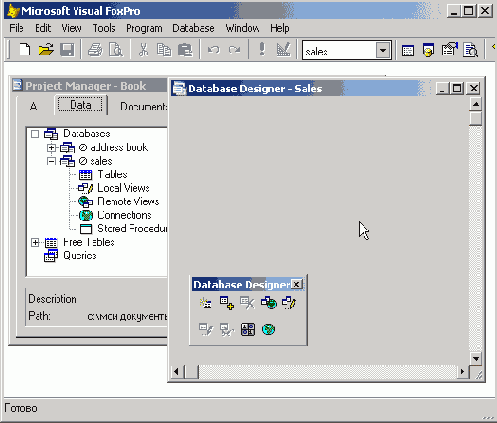Open the Program menu
Viewport: 497px width, 423px height.
144,28
